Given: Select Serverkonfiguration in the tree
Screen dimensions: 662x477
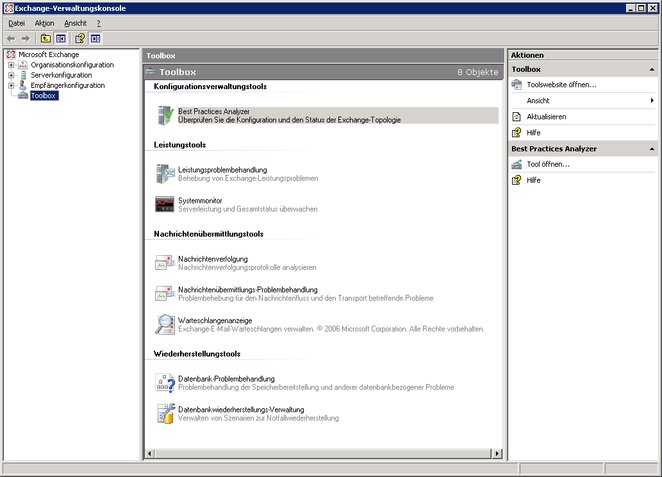Looking at the screenshot, I should pos(61,75).
